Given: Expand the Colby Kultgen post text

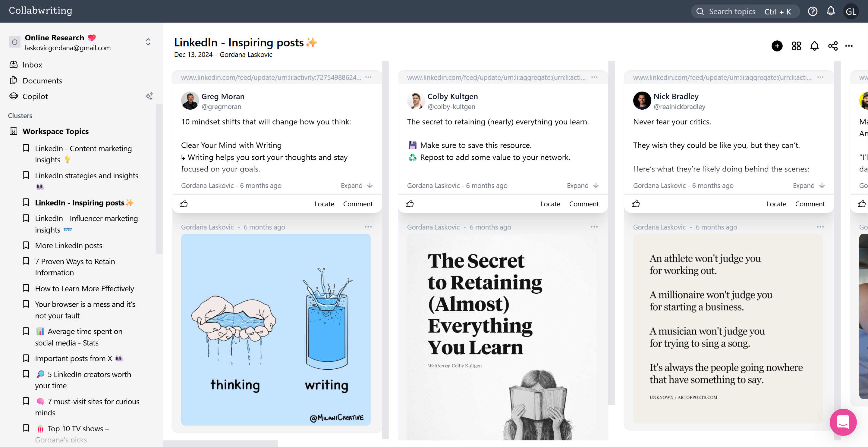Looking at the screenshot, I should coord(583,185).
